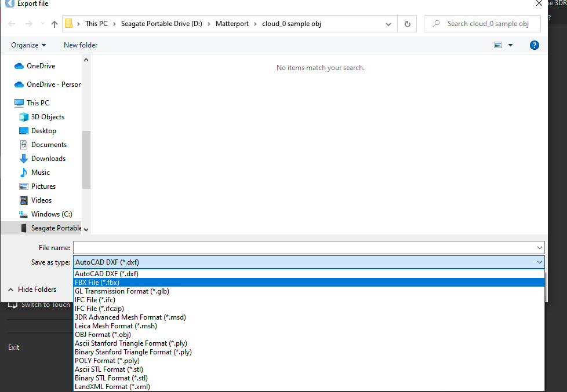Choose 3DR Advanced Mesh Format (*.msd)
The height and width of the screenshot is (392, 567).
(x=309, y=317)
